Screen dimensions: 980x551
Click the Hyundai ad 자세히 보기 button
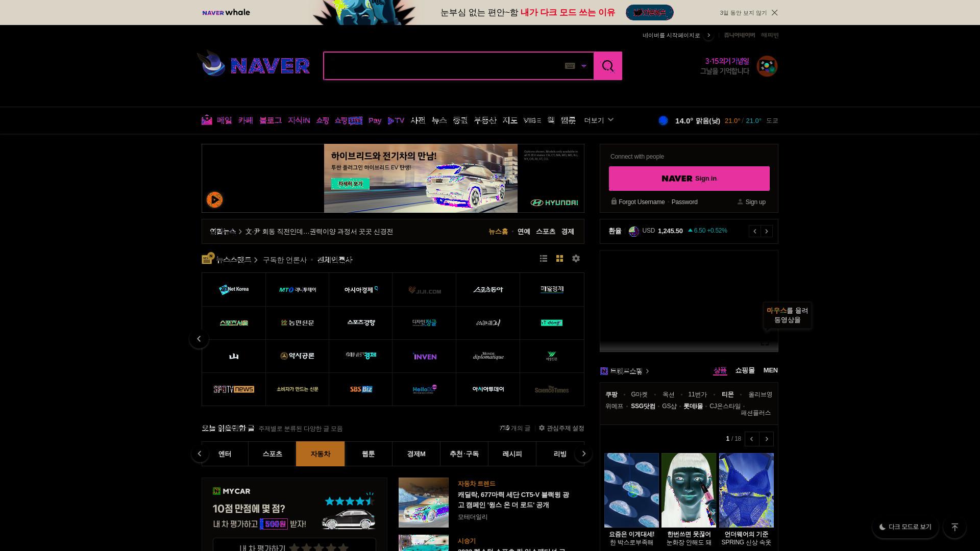pyautogui.click(x=350, y=184)
